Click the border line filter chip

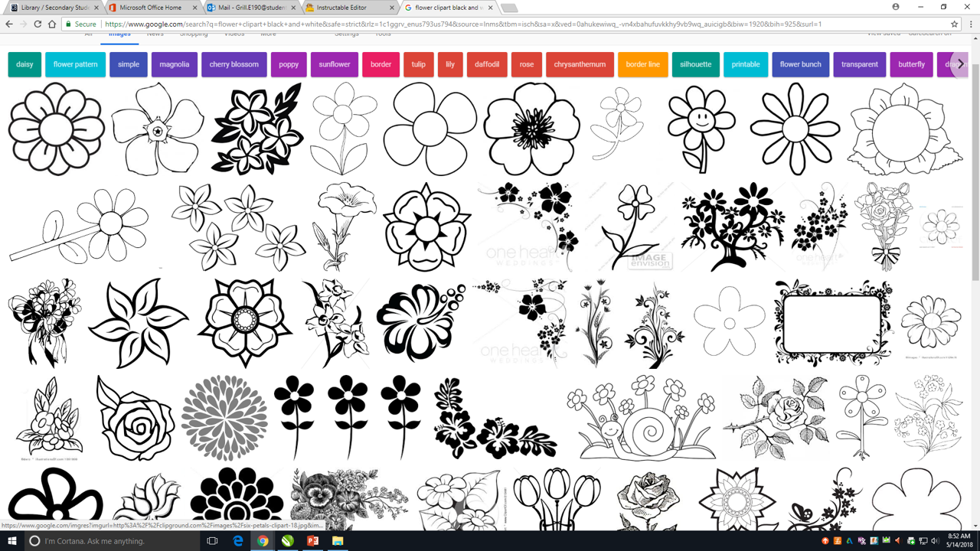643,64
